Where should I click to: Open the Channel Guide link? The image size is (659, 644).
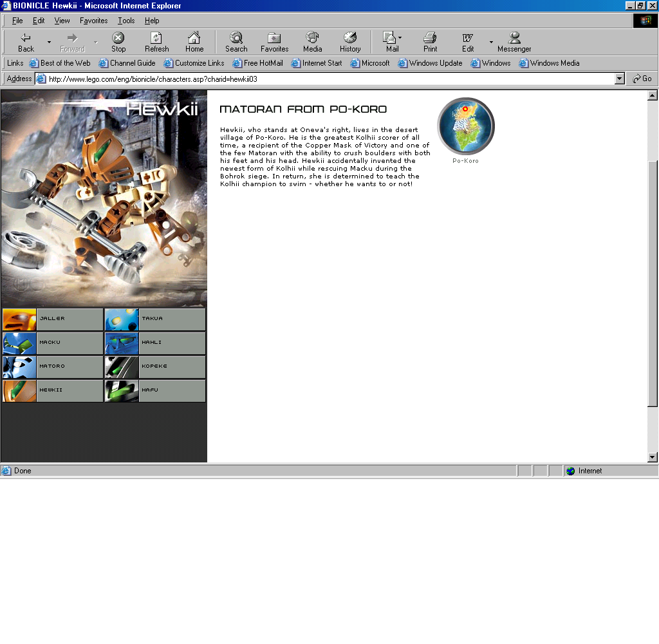tap(127, 63)
